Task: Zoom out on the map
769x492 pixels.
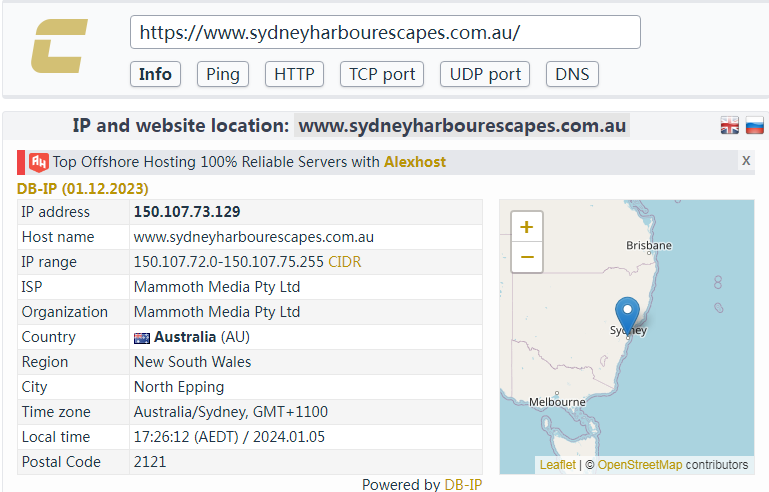Action: point(527,257)
